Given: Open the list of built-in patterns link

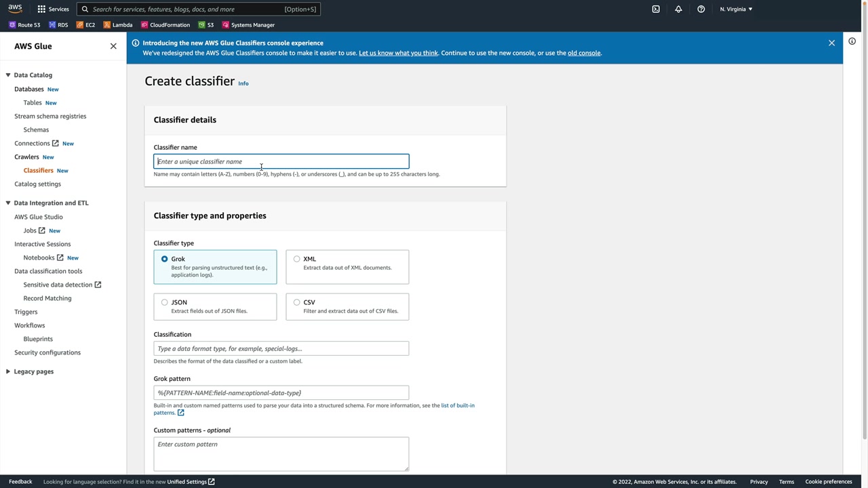Looking at the screenshot, I should (458, 405).
